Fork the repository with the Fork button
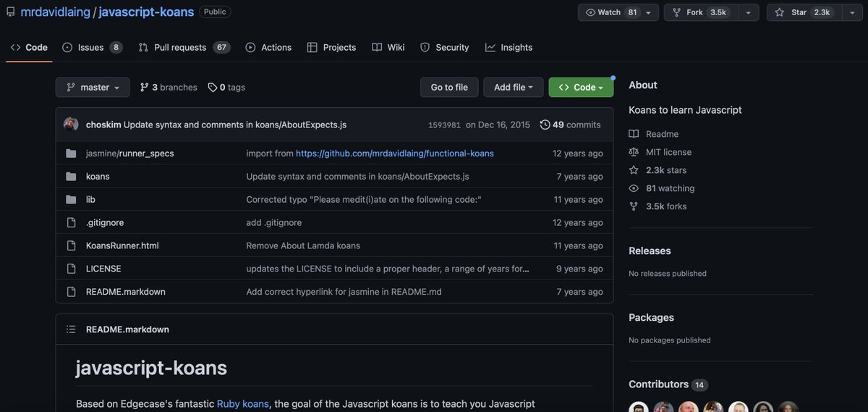Screen dimensions: 868x412 click(699, 12)
